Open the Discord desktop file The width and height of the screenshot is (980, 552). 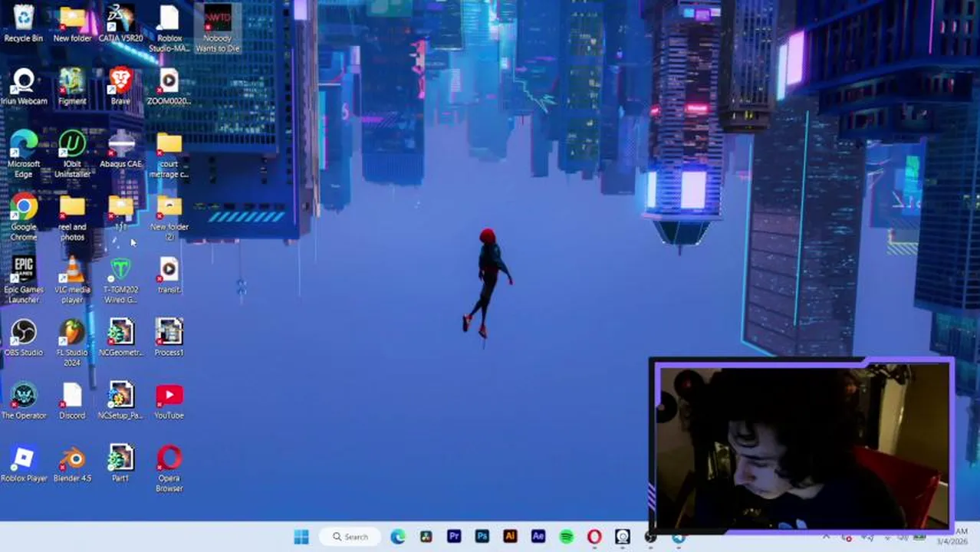[x=72, y=401]
